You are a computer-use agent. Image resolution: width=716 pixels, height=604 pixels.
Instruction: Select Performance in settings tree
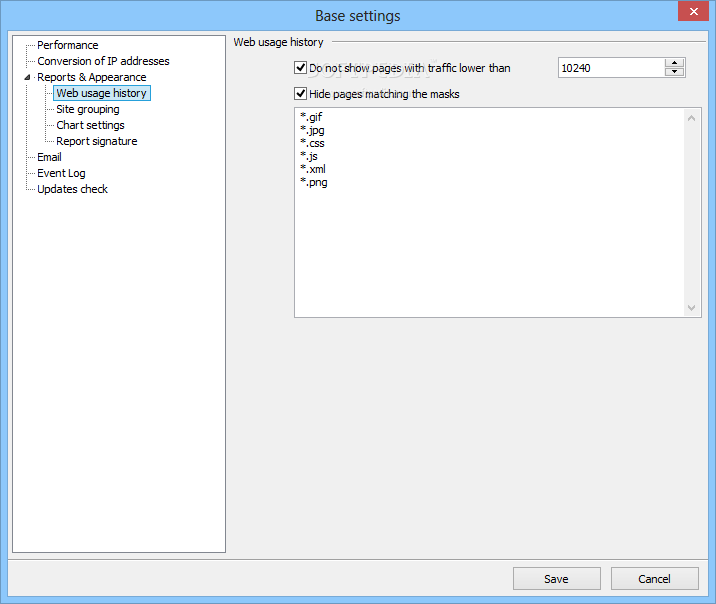tap(68, 45)
